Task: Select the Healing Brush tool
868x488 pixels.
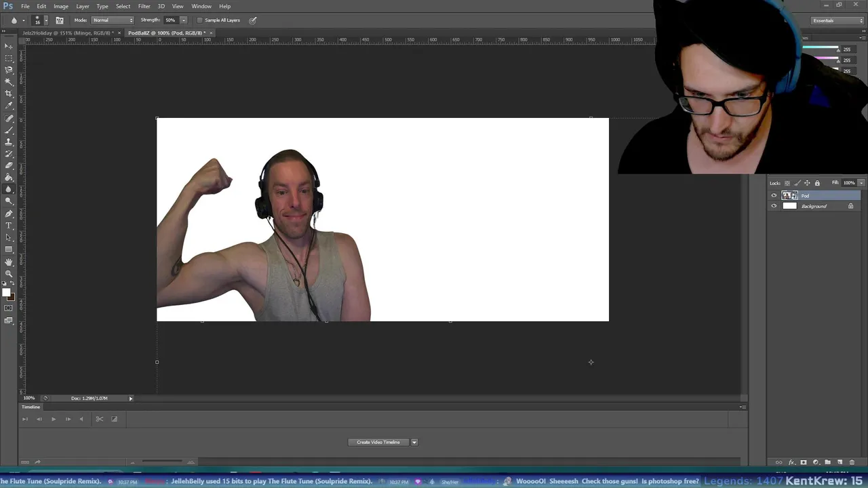Action: [x=9, y=118]
